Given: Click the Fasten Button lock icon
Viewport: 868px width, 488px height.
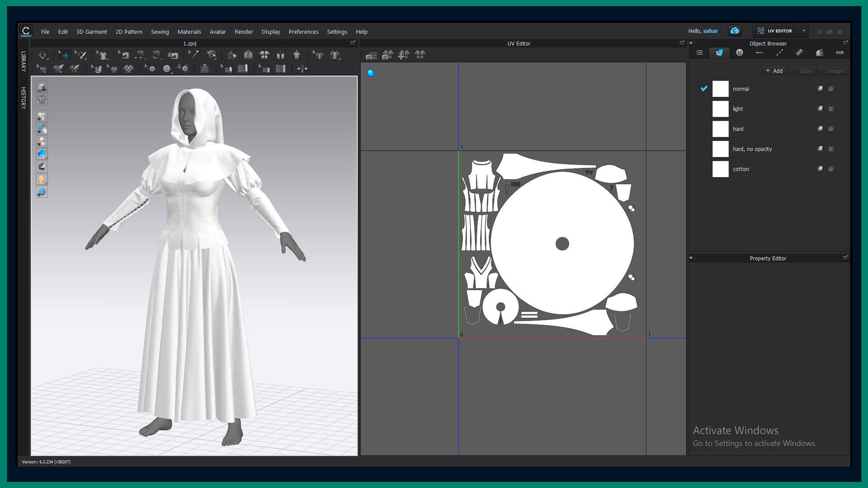Looking at the screenshot, I should coord(183,69).
